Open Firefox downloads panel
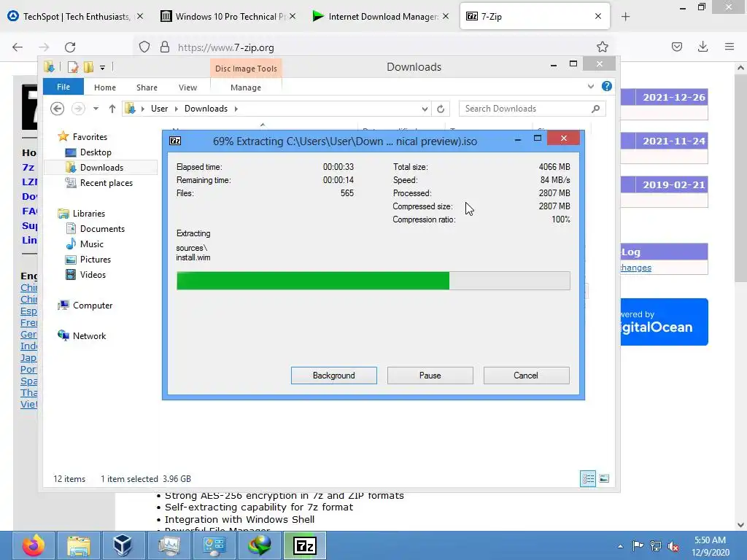The image size is (747, 560). [x=703, y=47]
